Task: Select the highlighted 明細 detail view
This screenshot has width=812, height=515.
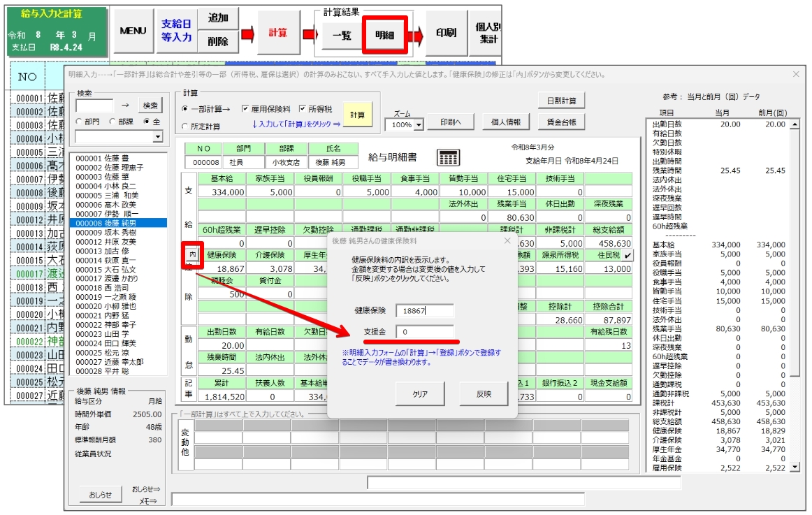Action: [384, 35]
